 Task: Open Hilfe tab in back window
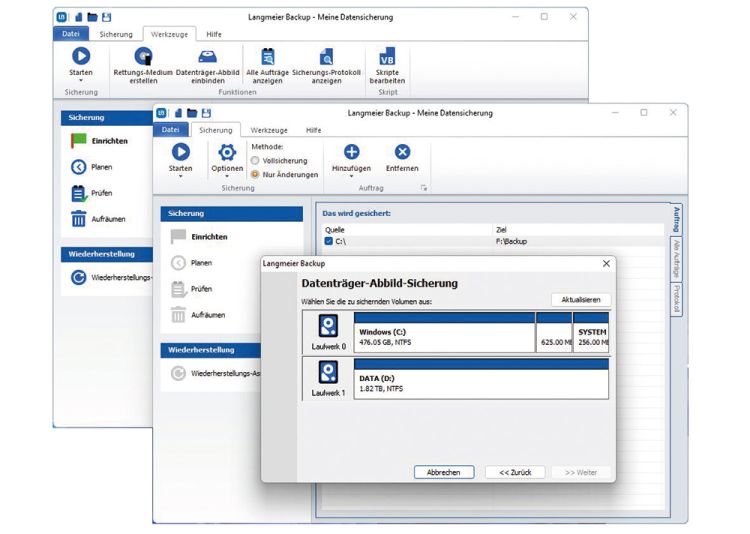pyautogui.click(x=214, y=34)
